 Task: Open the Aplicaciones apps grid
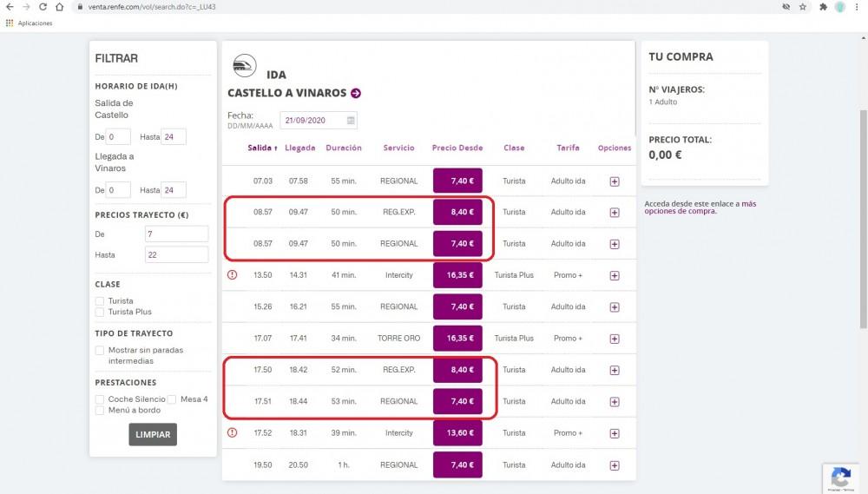pos(10,23)
